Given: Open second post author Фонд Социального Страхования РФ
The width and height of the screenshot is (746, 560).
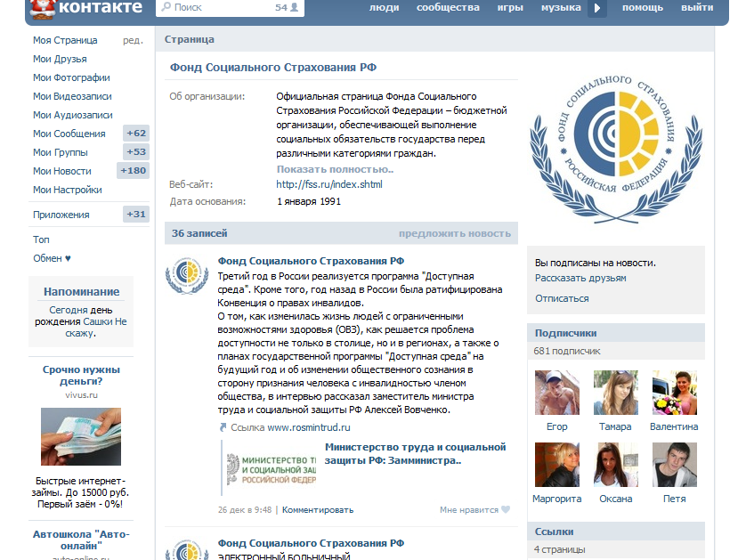Looking at the screenshot, I should 312,543.
